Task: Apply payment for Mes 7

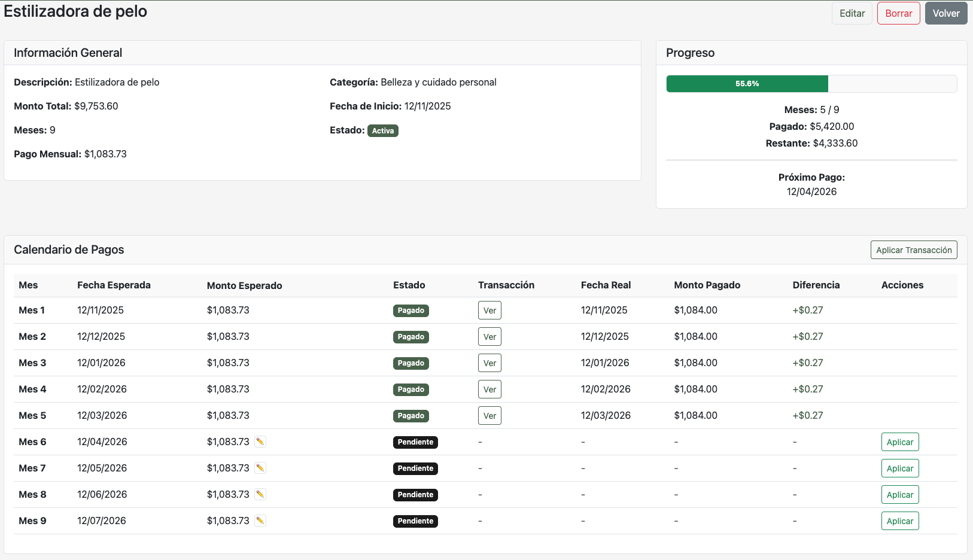Action: (x=900, y=468)
